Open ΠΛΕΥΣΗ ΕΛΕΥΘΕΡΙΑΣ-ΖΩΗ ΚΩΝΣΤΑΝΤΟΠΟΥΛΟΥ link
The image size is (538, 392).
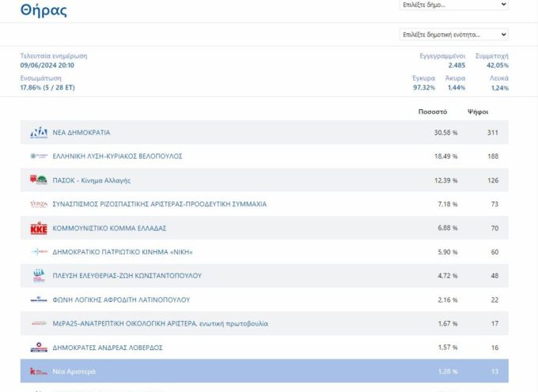pyautogui.click(x=127, y=276)
